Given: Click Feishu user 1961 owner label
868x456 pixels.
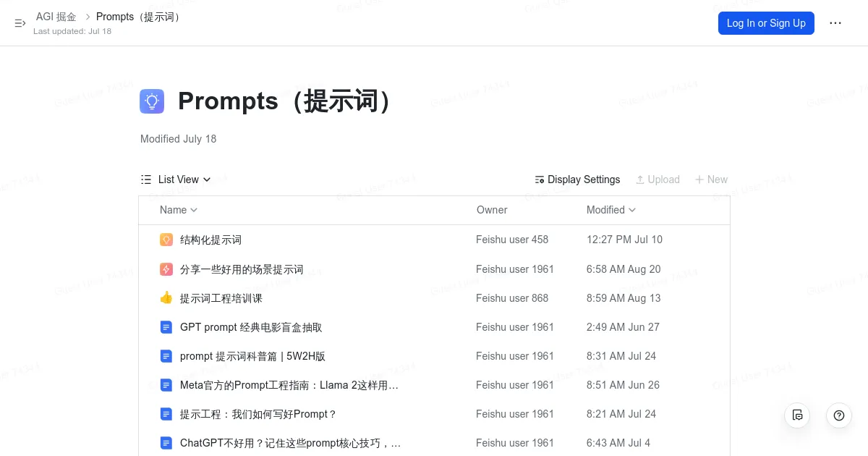Looking at the screenshot, I should pos(515,269).
